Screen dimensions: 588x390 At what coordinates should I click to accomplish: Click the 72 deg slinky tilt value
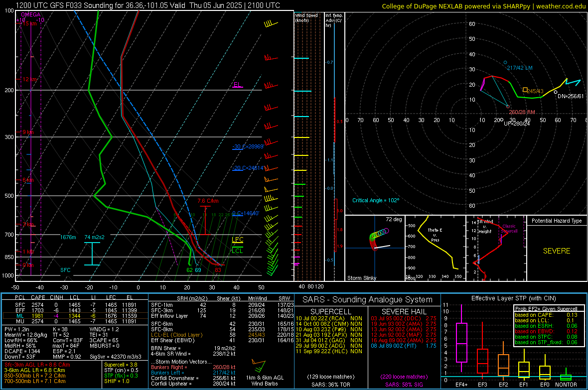[x=394, y=219]
